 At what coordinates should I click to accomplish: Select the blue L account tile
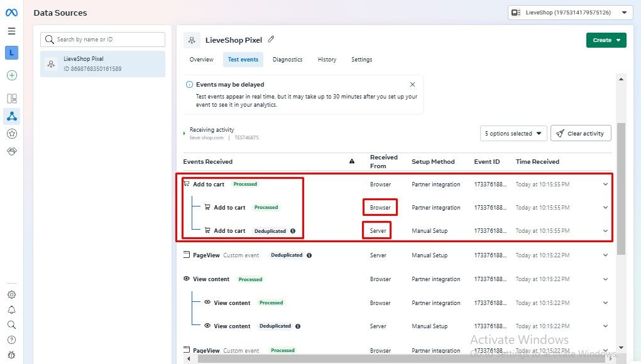tap(11, 53)
